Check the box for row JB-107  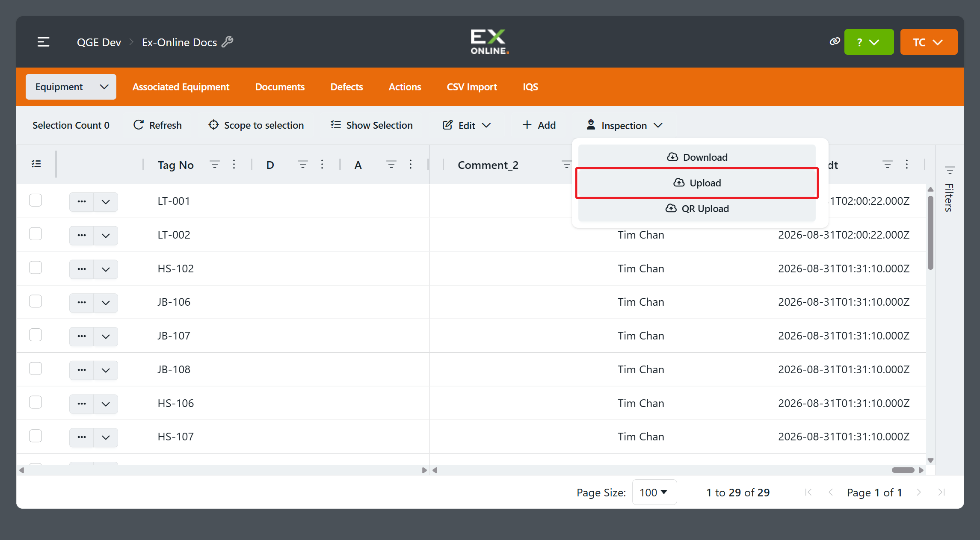pyautogui.click(x=36, y=335)
